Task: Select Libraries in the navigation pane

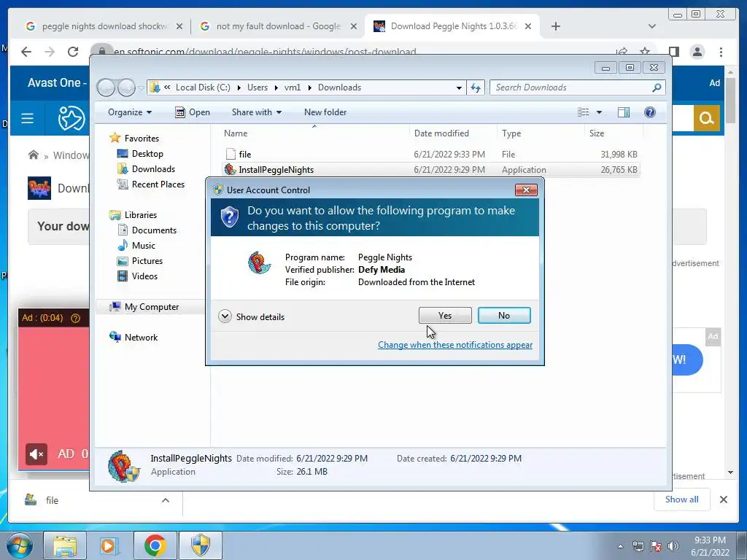Action: pos(141,215)
